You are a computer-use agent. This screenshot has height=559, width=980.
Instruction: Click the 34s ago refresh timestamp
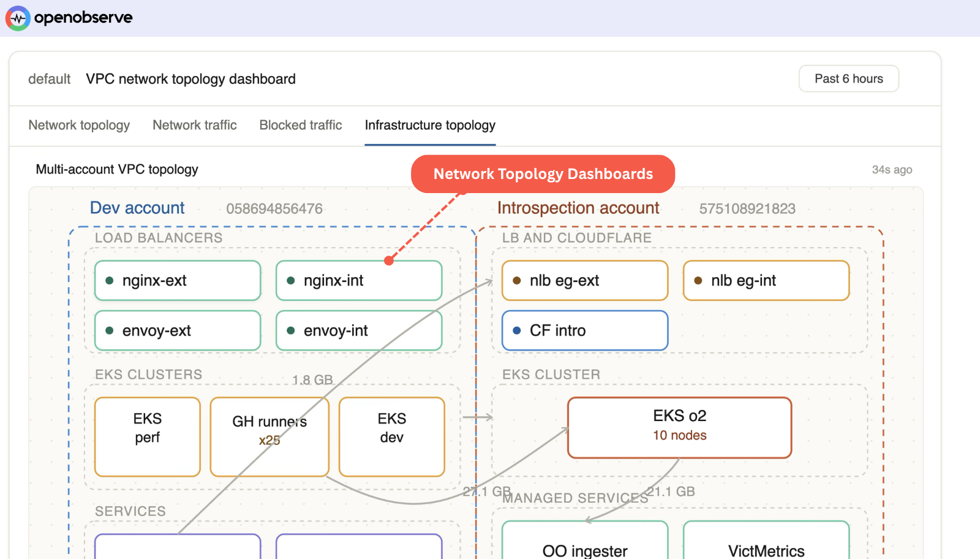click(x=892, y=170)
